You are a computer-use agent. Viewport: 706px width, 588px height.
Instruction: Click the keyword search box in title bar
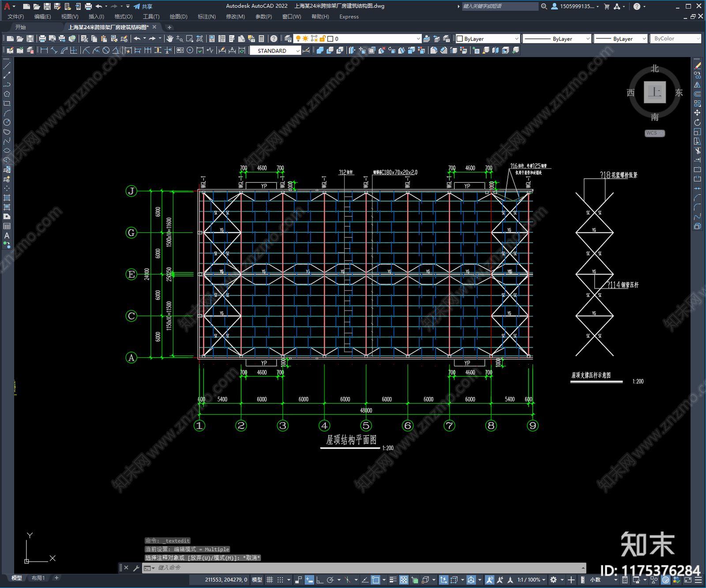point(499,6)
